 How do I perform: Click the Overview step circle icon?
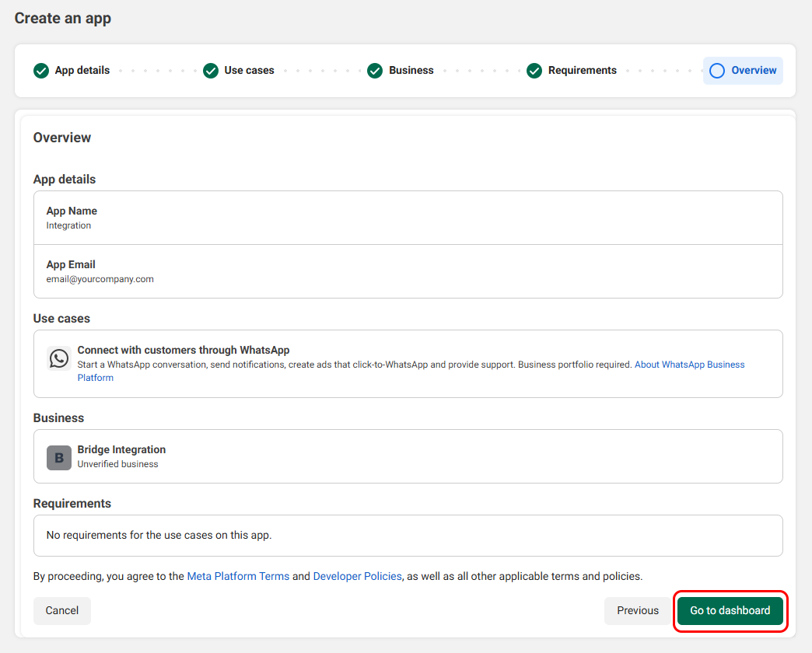pyautogui.click(x=717, y=71)
